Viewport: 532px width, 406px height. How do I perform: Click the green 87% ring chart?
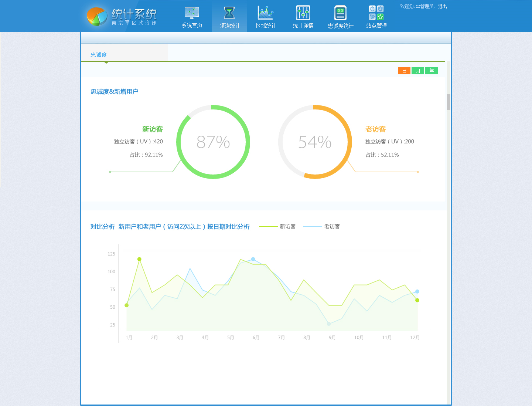coord(213,142)
